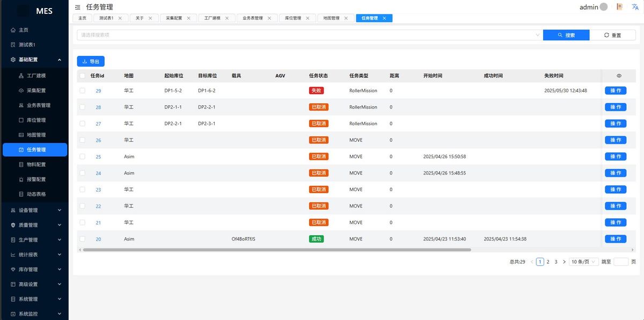Image resolution: width=644 pixels, height=320 pixels.
Task: Close the 工厂建模 tab
Action: (x=226, y=18)
